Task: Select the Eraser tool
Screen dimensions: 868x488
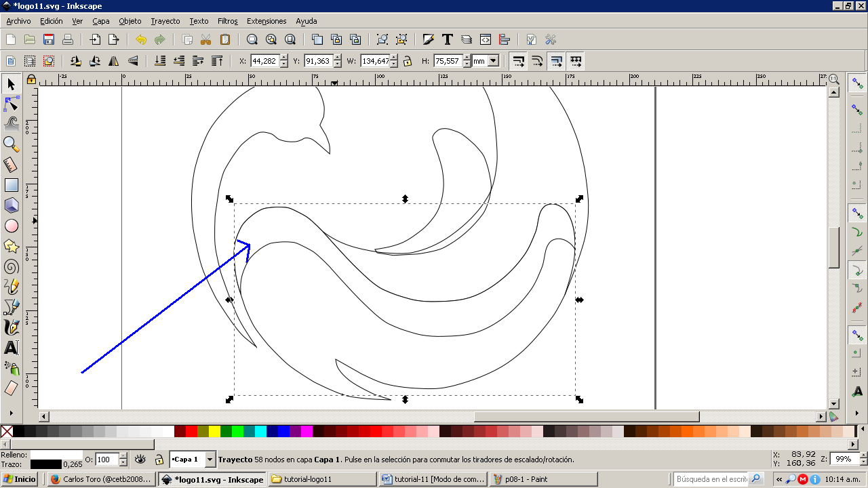Action: tap(11, 388)
